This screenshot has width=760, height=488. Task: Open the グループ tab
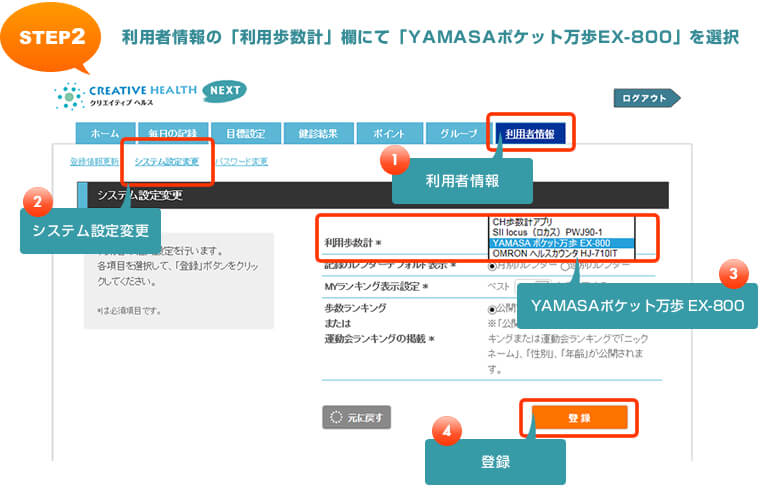[459, 133]
